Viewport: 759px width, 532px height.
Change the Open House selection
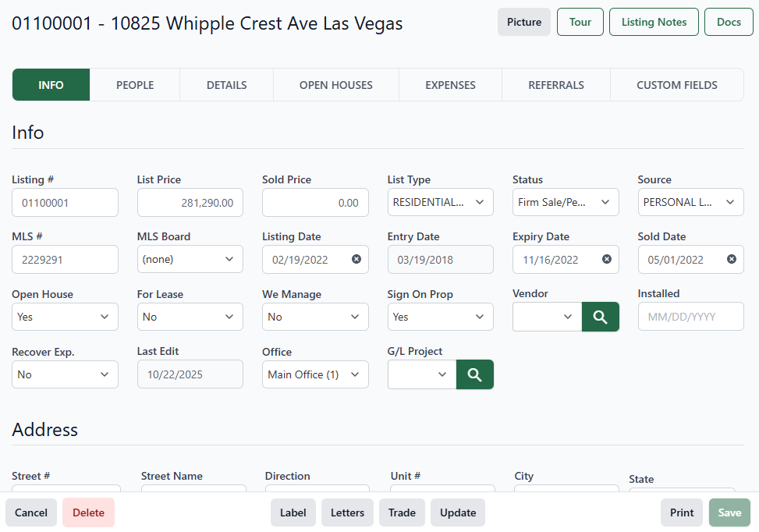(65, 317)
